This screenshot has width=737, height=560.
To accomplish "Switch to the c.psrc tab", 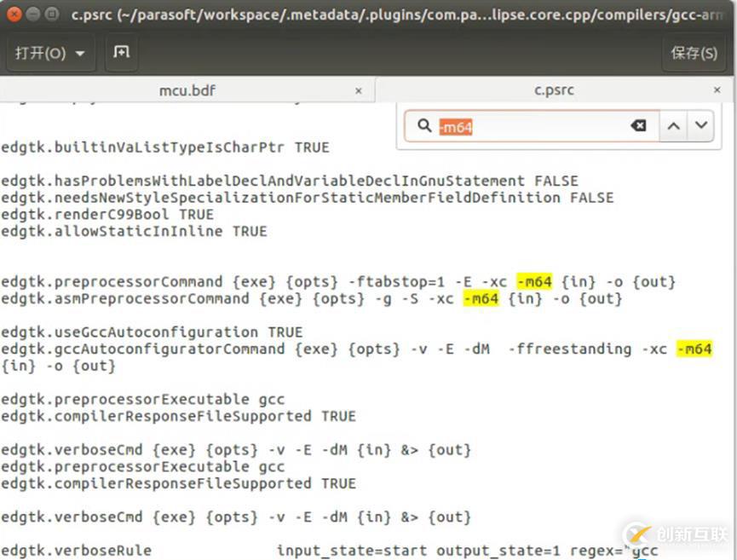I will click(x=554, y=89).
